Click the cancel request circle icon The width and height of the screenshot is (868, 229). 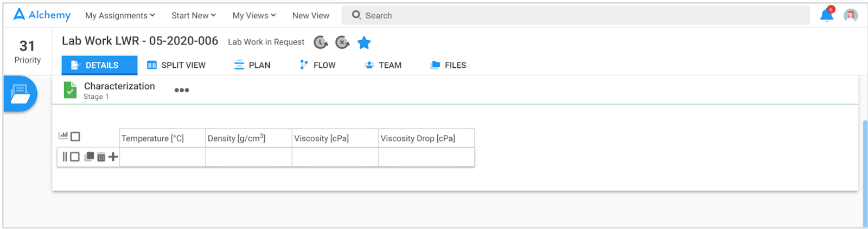[x=342, y=42]
